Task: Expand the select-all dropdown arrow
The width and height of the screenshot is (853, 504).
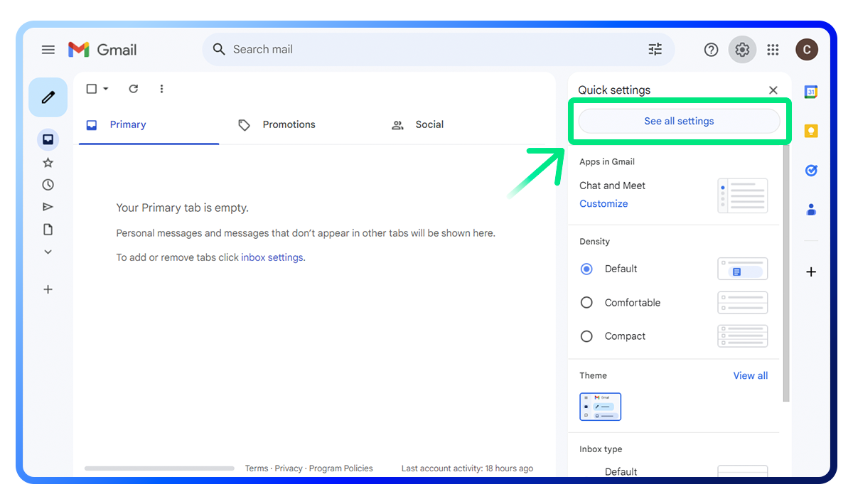Action: pyautogui.click(x=105, y=88)
